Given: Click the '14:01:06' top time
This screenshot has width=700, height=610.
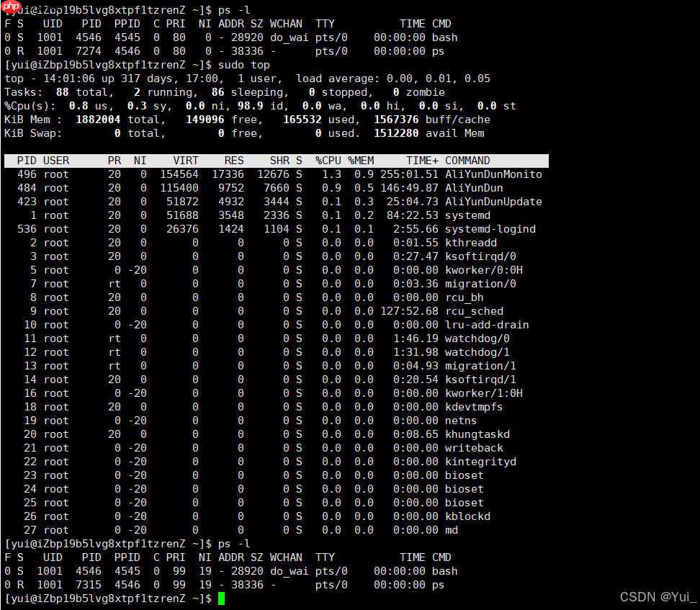Looking at the screenshot, I should click(x=68, y=79).
